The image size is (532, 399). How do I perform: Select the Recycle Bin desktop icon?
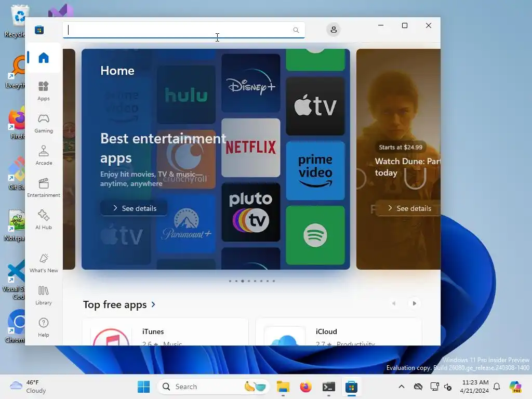point(16,21)
